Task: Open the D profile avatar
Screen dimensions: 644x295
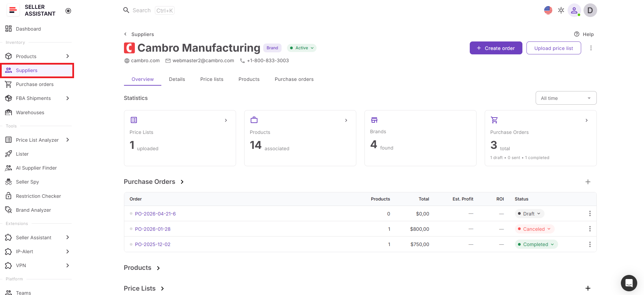Action: tap(590, 10)
